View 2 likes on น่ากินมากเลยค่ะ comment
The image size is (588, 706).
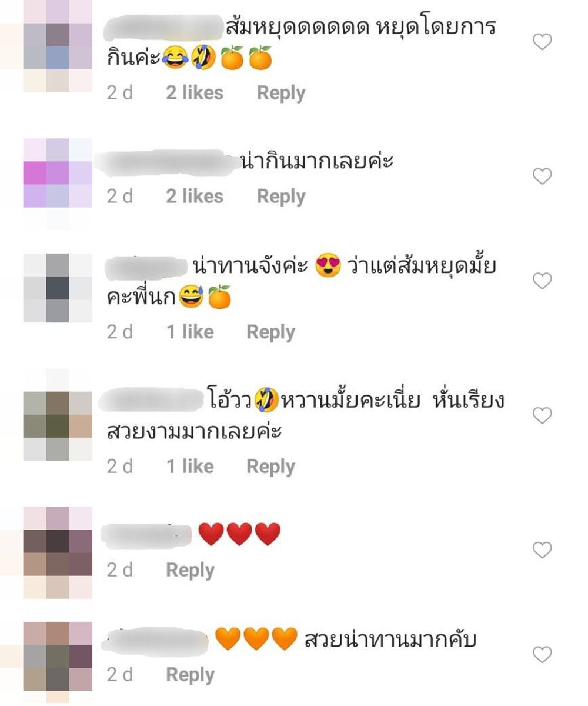coord(195,197)
